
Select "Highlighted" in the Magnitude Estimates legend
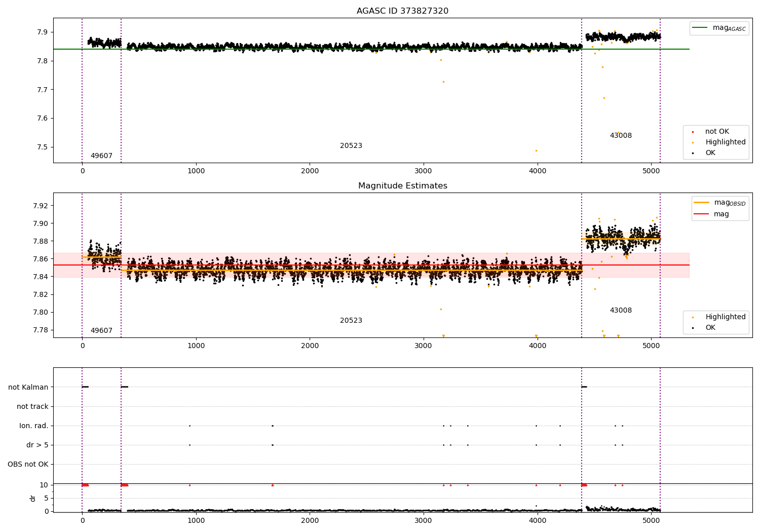point(726,317)
